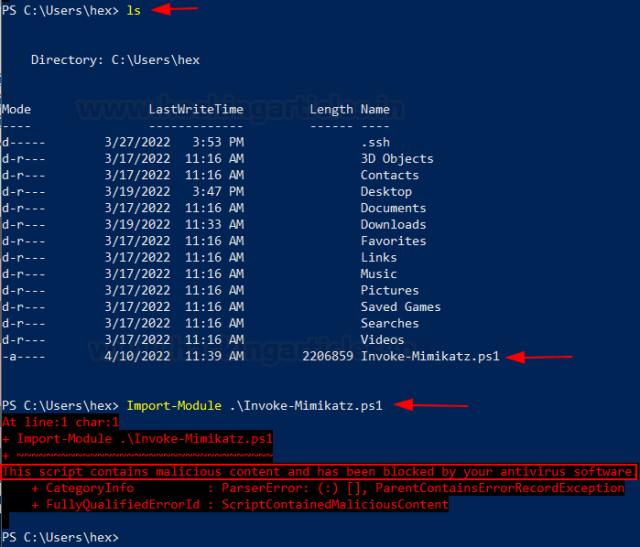This screenshot has width=640, height=547.
Task: Select the Music directory entry
Action: coord(379,274)
